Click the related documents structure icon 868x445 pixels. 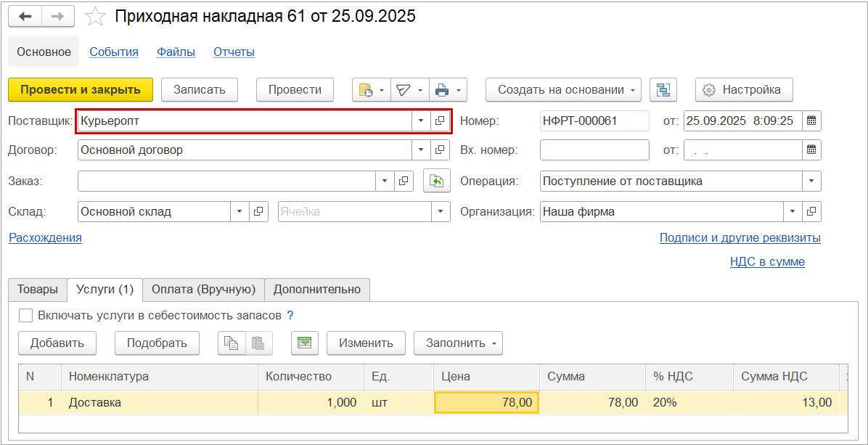[x=663, y=89]
